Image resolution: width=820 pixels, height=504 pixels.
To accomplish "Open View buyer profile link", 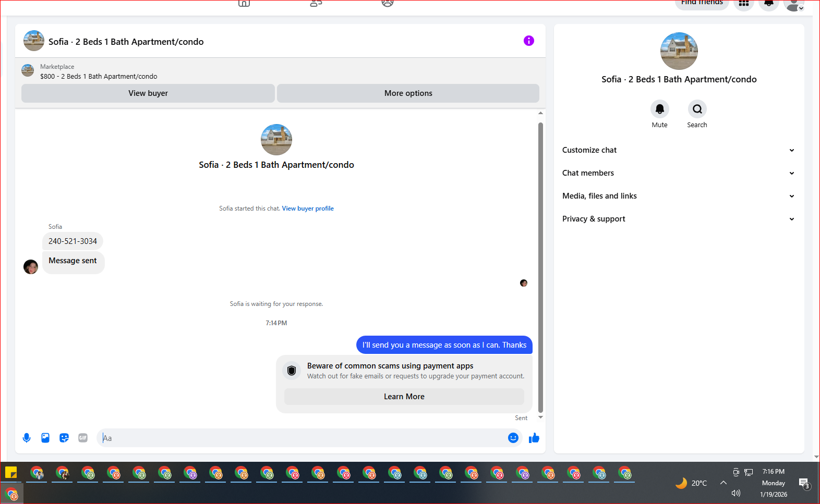I will pyautogui.click(x=308, y=208).
